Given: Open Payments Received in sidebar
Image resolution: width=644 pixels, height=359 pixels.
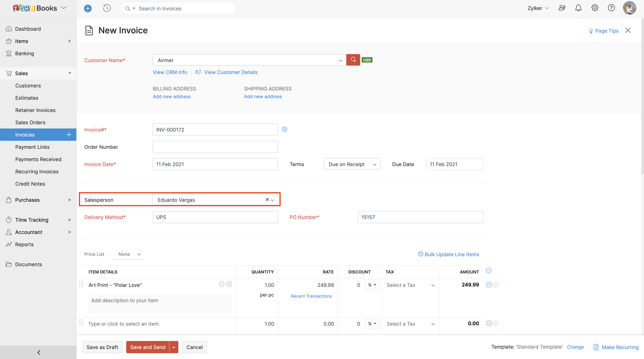Looking at the screenshot, I should pyautogui.click(x=38, y=159).
